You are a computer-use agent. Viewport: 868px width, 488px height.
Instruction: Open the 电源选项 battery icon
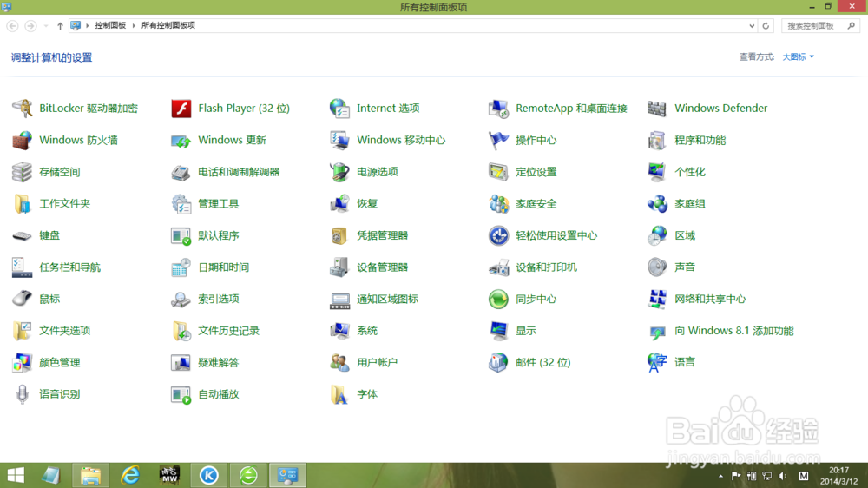pos(339,172)
